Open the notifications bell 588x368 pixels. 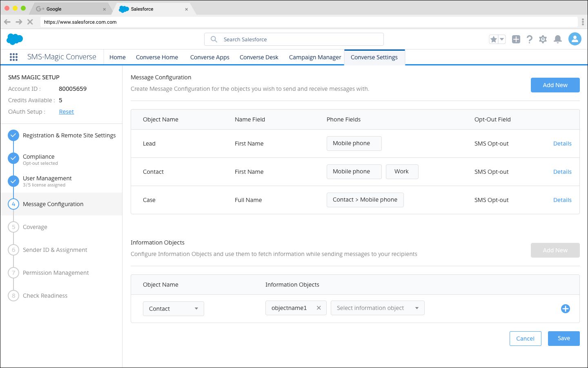[558, 39]
